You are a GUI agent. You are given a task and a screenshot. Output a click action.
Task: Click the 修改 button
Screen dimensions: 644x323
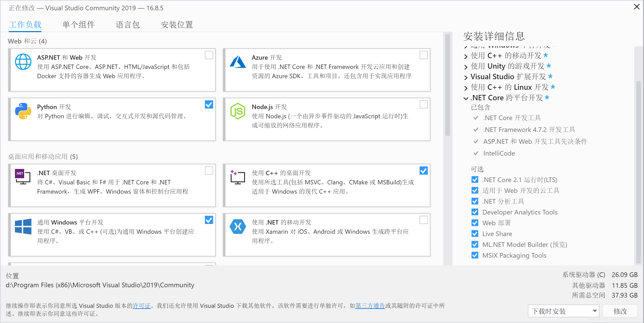coord(620,311)
